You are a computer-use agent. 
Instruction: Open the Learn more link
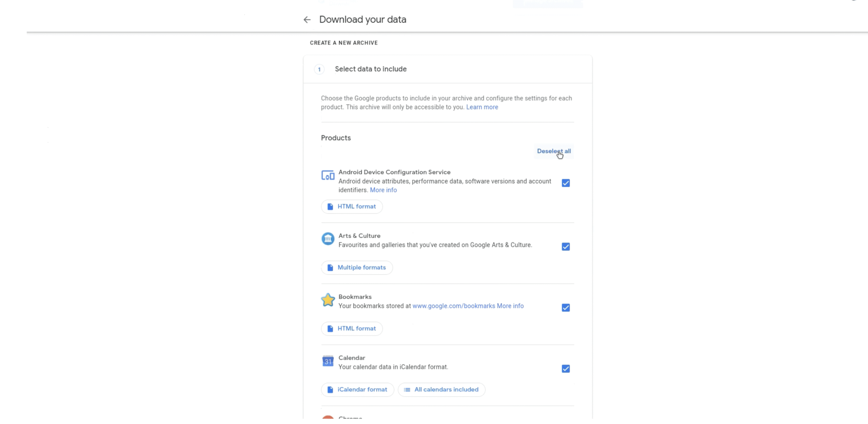click(x=482, y=107)
